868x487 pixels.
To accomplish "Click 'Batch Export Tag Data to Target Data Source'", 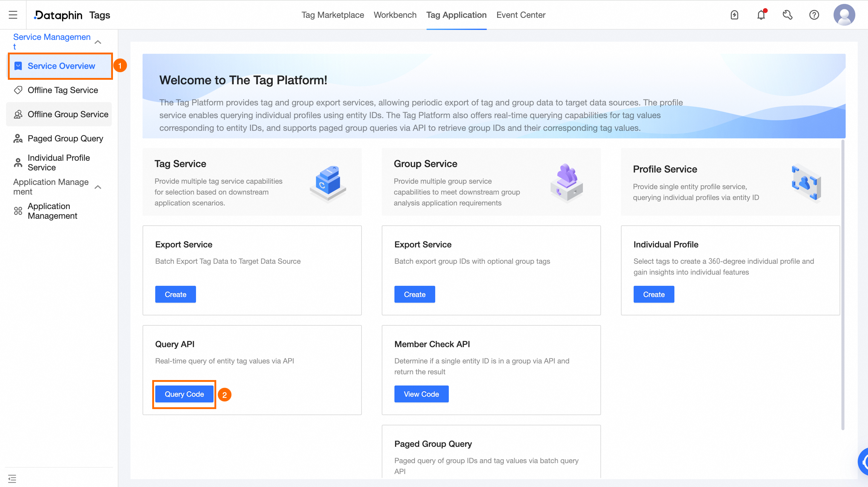I will 228,261.
